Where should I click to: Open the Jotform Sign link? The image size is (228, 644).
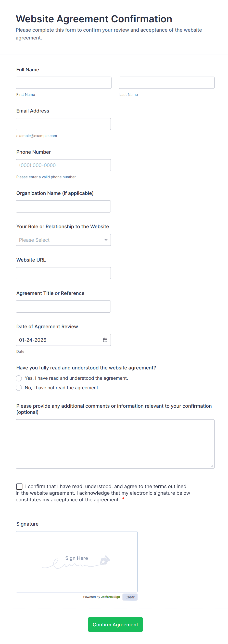point(110,597)
